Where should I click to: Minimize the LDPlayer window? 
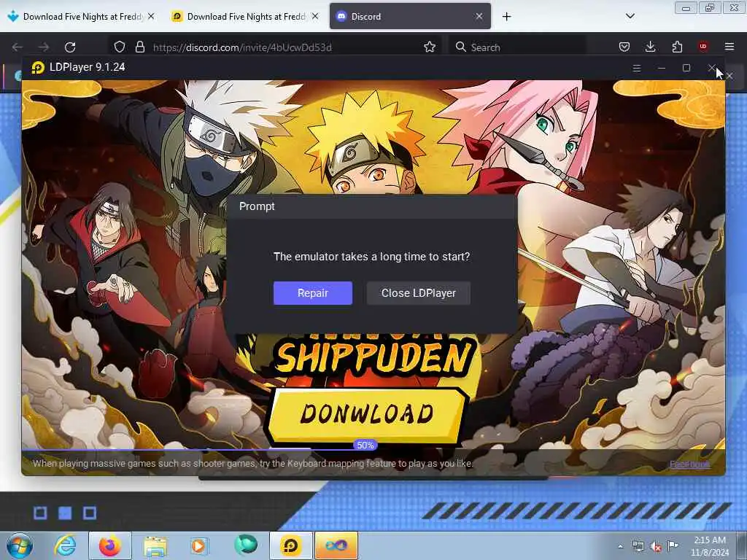[x=661, y=68]
